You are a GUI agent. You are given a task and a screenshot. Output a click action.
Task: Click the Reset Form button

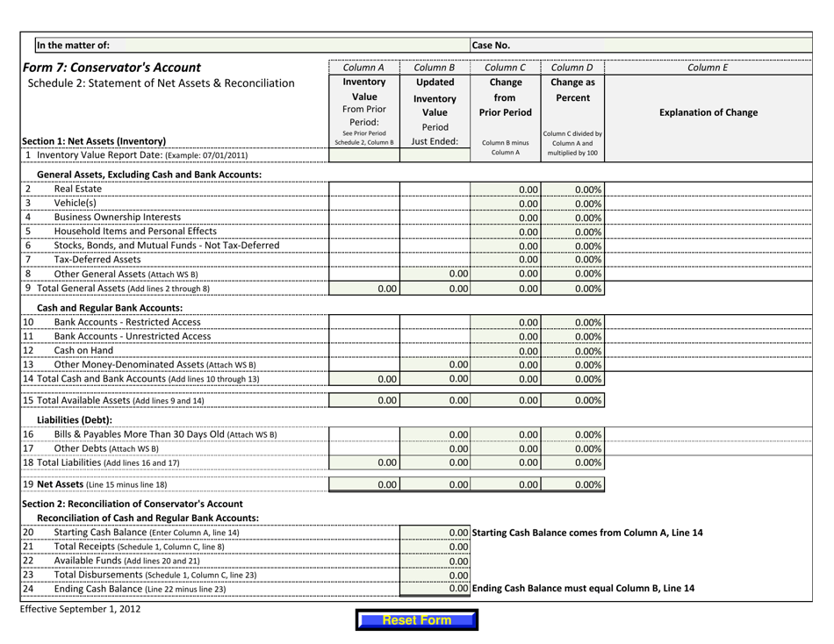pyautogui.click(x=415, y=619)
